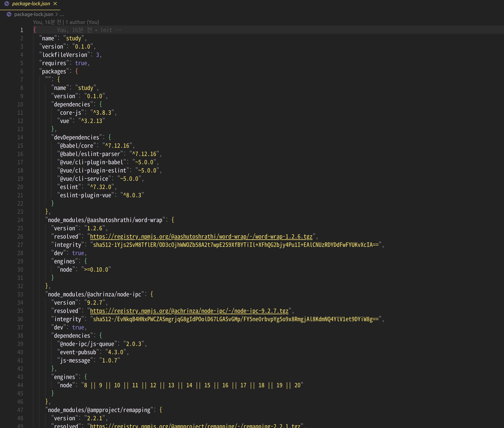Click the breadcrumb file icon
This screenshot has height=428, width=504.
click(9, 14)
